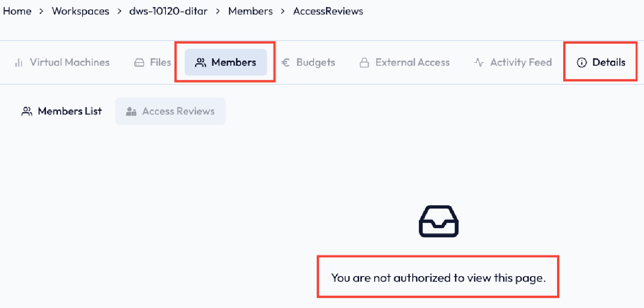Click the External Access lock icon

coord(364,62)
